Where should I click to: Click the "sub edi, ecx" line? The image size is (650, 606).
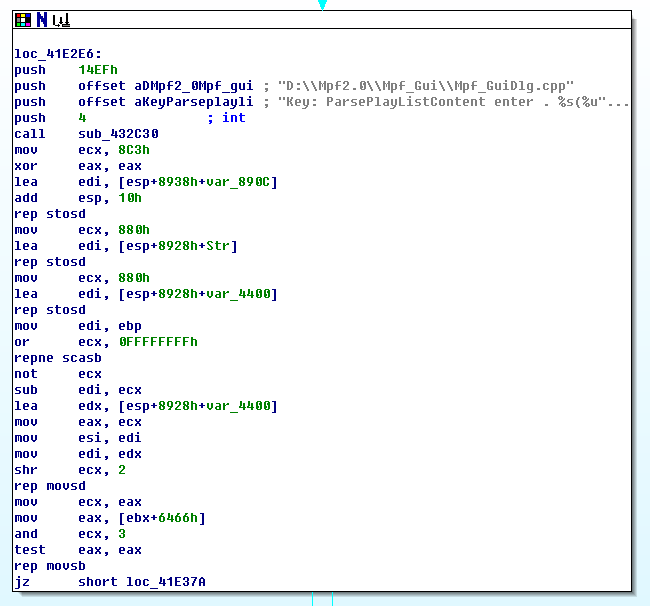[78, 390]
